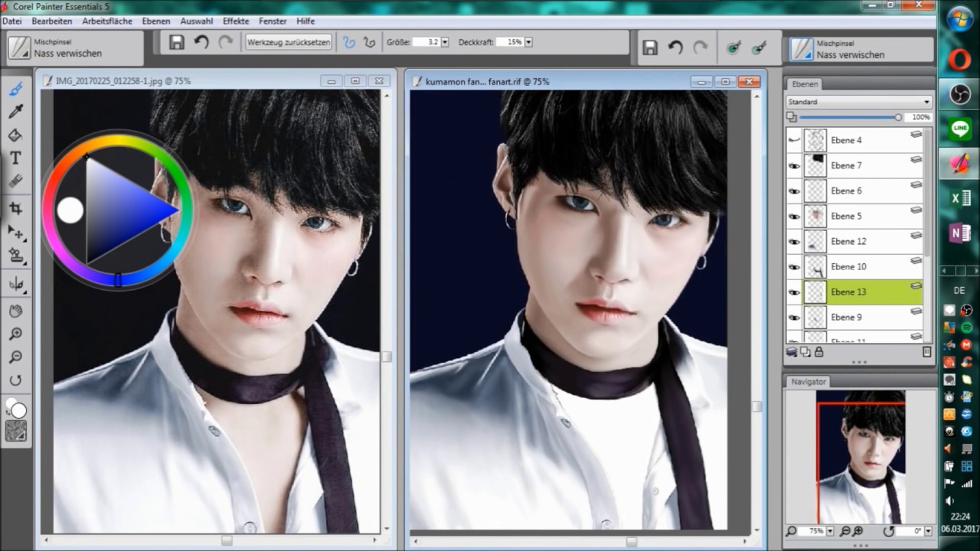The height and width of the screenshot is (551, 980).
Task: Click the layer mask icon in Ebenen panel
Action: [x=805, y=351]
